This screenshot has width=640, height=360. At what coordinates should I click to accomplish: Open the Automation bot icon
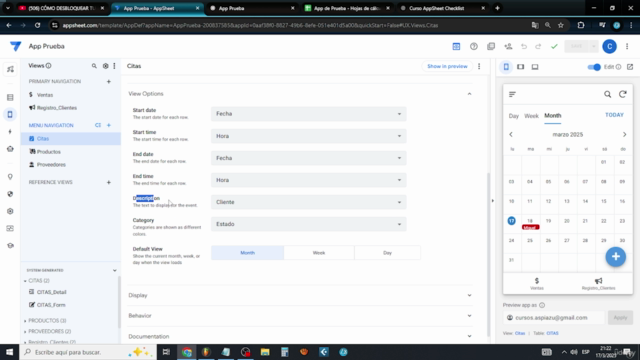10,149
